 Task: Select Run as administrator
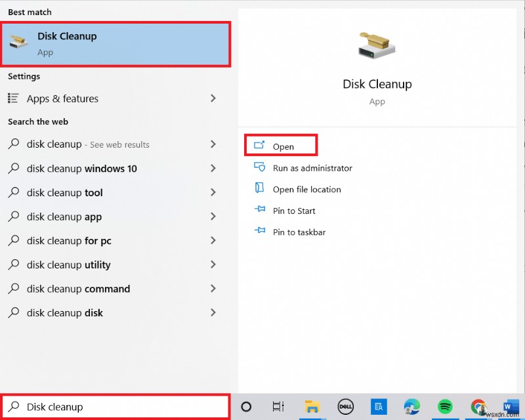click(x=312, y=167)
